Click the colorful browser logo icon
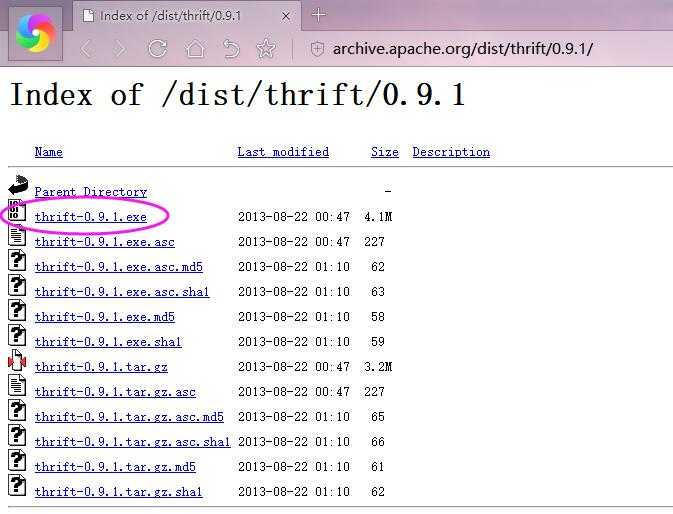 point(35,34)
